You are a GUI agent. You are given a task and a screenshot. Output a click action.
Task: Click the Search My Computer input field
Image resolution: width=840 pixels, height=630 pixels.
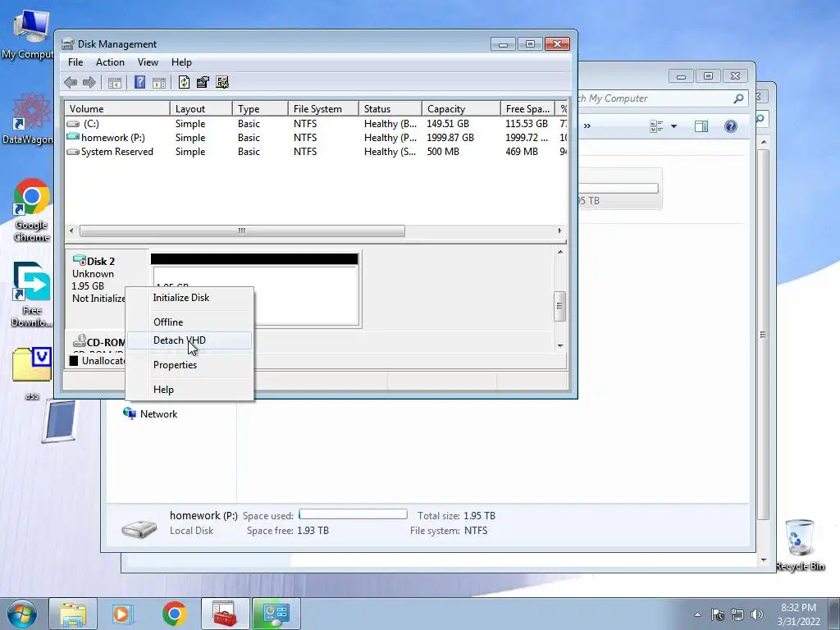(x=655, y=98)
